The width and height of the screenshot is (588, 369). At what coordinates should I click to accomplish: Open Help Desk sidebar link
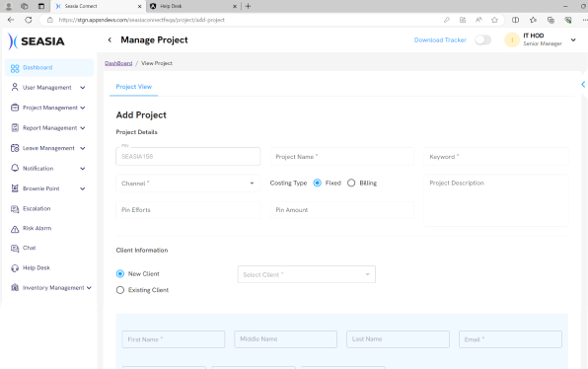[37, 267]
